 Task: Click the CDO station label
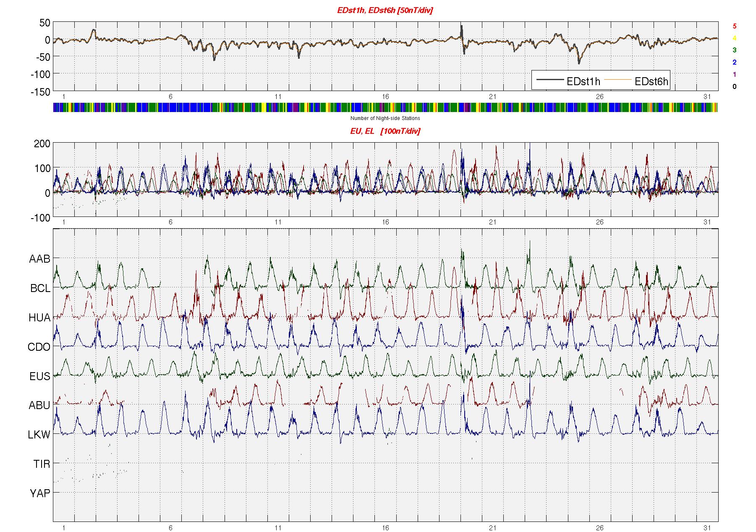pos(39,347)
